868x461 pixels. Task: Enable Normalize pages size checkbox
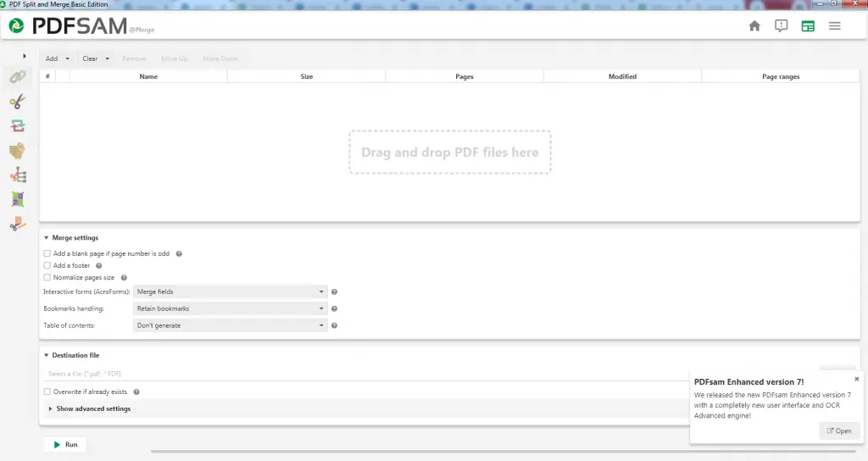point(47,278)
